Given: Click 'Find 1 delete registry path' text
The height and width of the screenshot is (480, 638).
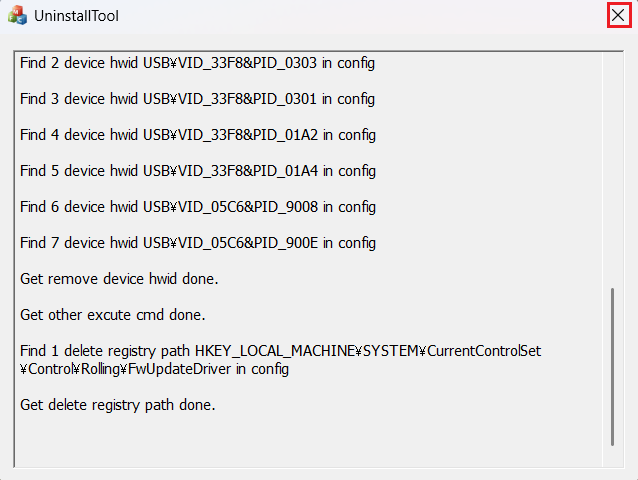Looking at the screenshot, I should point(105,351).
